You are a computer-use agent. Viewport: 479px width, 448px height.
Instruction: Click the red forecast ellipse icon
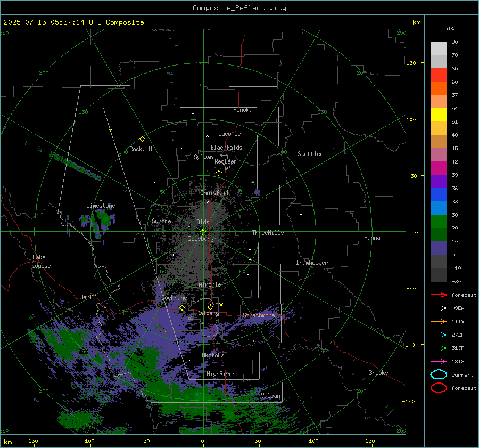[439, 388]
